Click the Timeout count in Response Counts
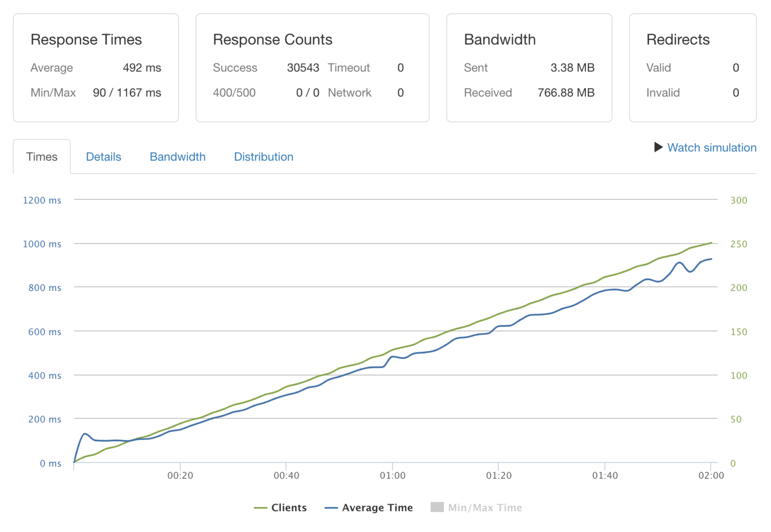The image size is (771, 532). 400,68
